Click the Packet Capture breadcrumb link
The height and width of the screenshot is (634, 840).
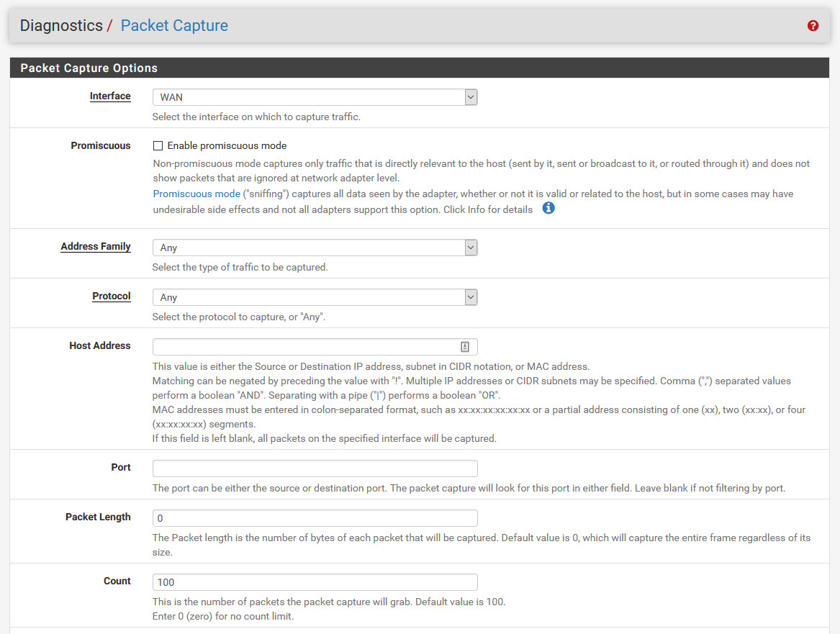tap(174, 25)
